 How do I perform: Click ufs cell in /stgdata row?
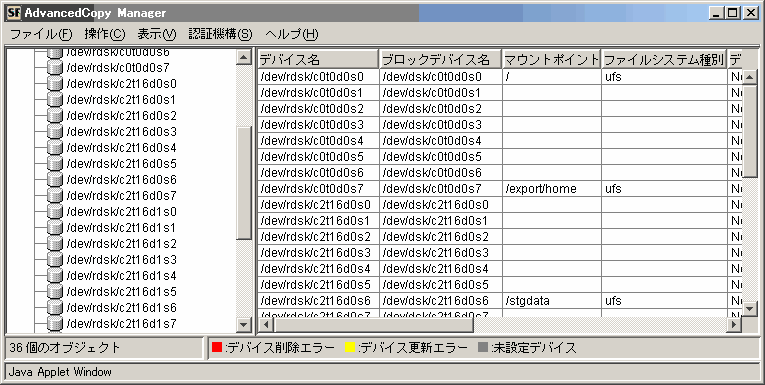tap(664, 301)
